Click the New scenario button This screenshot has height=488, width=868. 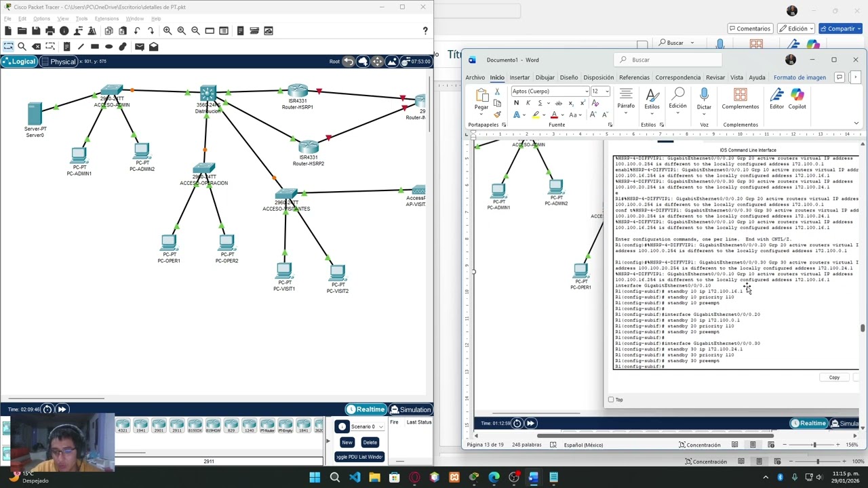coord(347,442)
